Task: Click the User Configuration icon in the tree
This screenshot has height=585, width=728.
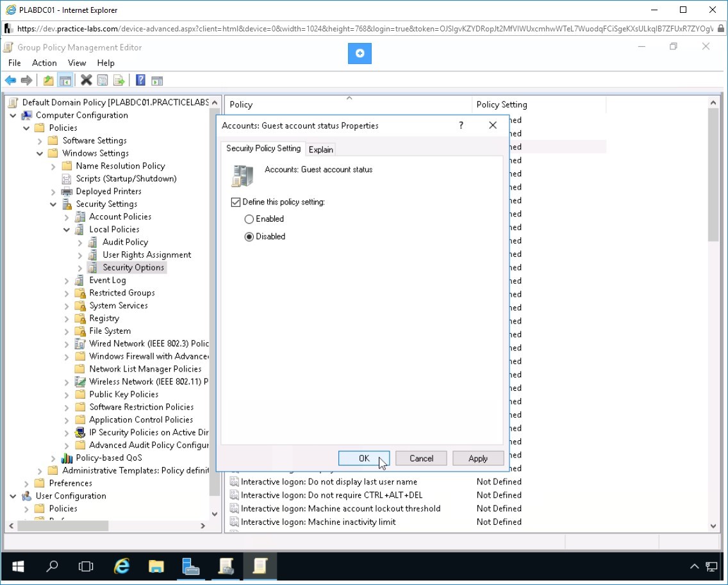Action: [x=27, y=496]
